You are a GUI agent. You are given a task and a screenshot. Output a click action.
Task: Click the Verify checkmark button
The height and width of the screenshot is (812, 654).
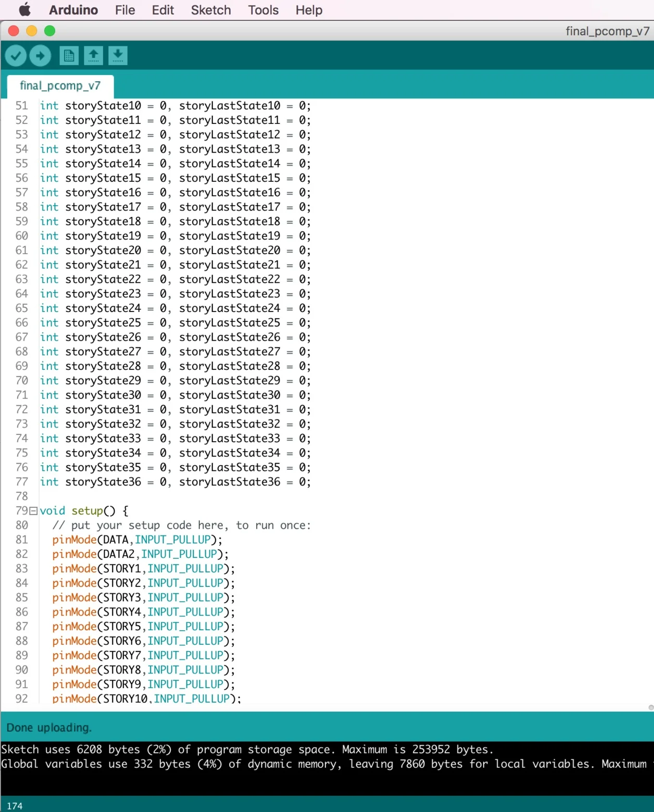click(x=16, y=55)
